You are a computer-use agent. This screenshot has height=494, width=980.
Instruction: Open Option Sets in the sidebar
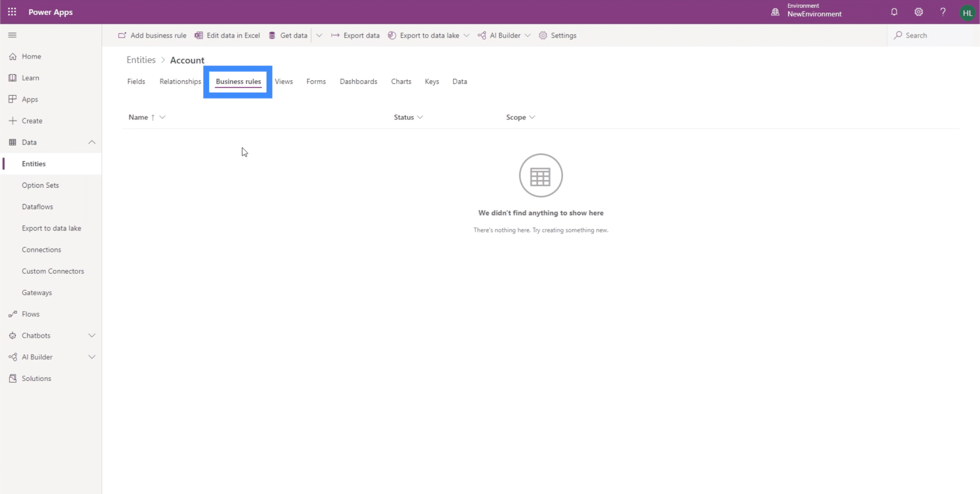(51, 185)
